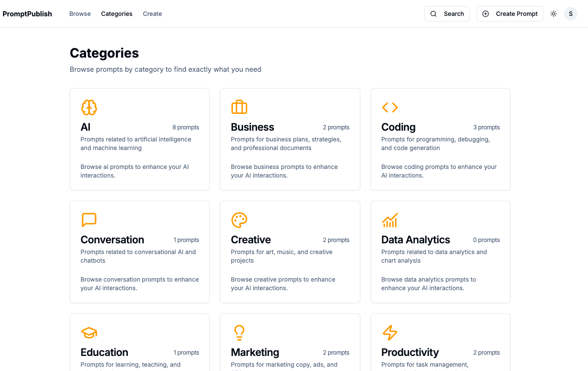Open the Data Analytics category heading
The image size is (588, 371).
click(x=415, y=240)
